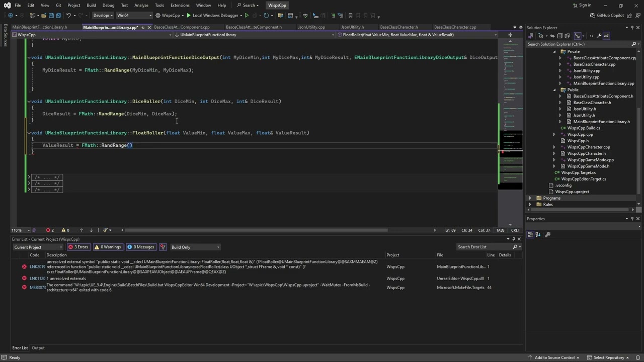Click the categorized view icon in Properties panel

[530, 234]
